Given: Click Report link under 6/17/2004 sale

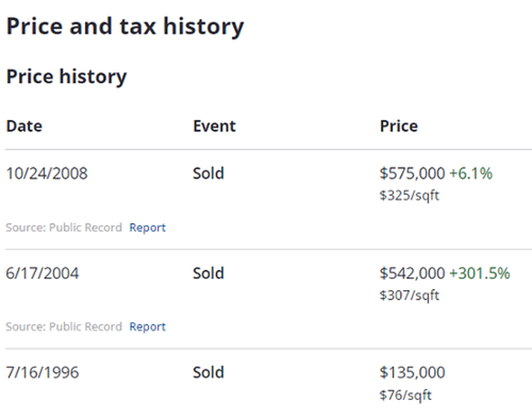Looking at the screenshot, I should 147,326.
